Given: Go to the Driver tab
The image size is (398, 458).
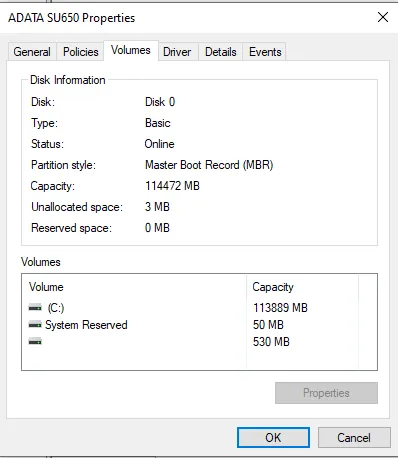Looking at the screenshot, I should (177, 52).
